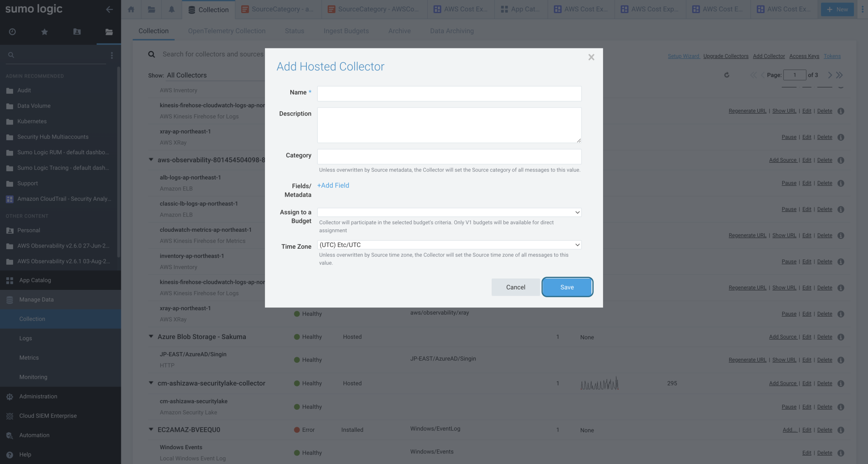Open the App Catalog sidebar item
The height and width of the screenshot is (464, 868).
coord(35,280)
